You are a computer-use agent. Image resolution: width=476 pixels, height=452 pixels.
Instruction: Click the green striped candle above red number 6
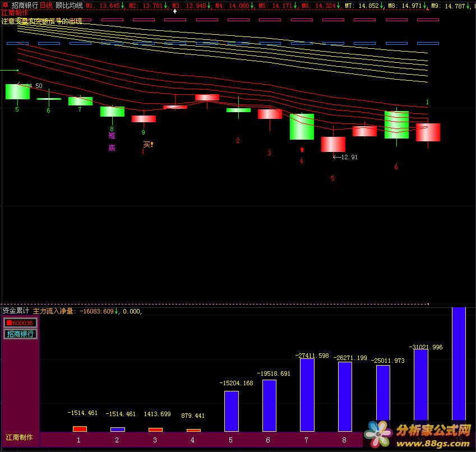click(x=396, y=124)
